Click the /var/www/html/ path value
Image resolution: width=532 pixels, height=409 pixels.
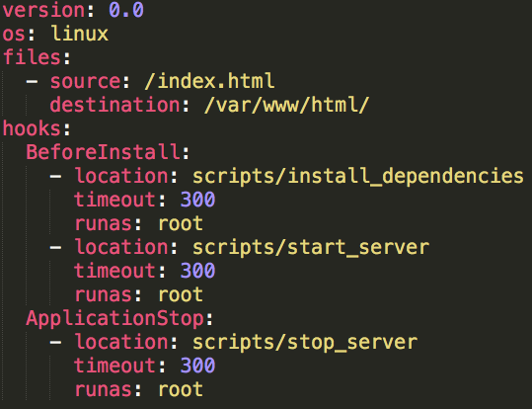[286, 105]
